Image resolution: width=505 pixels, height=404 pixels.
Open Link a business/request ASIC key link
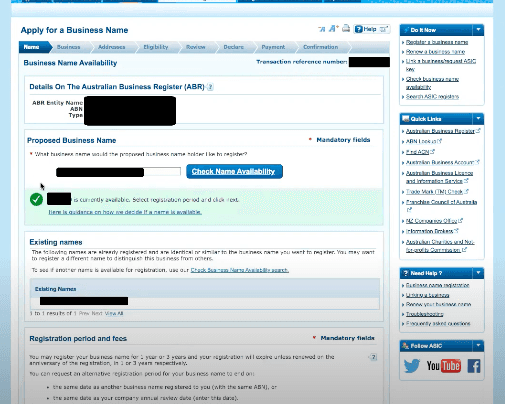tap(441, 65)
